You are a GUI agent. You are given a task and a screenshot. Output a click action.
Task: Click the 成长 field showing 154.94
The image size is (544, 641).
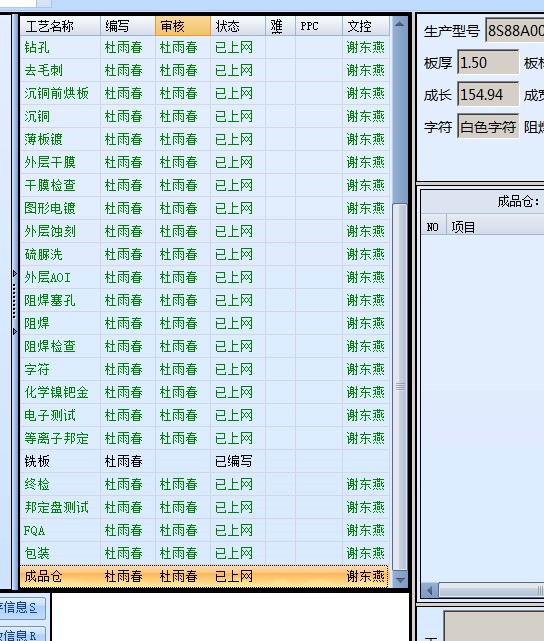pyautogui.click(x=488, y=94)
